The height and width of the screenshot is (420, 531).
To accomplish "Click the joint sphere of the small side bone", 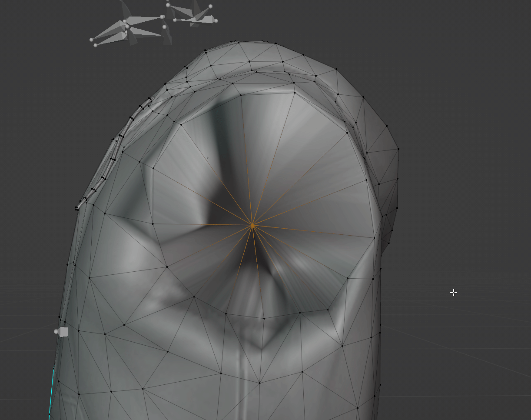I will 56,332.
